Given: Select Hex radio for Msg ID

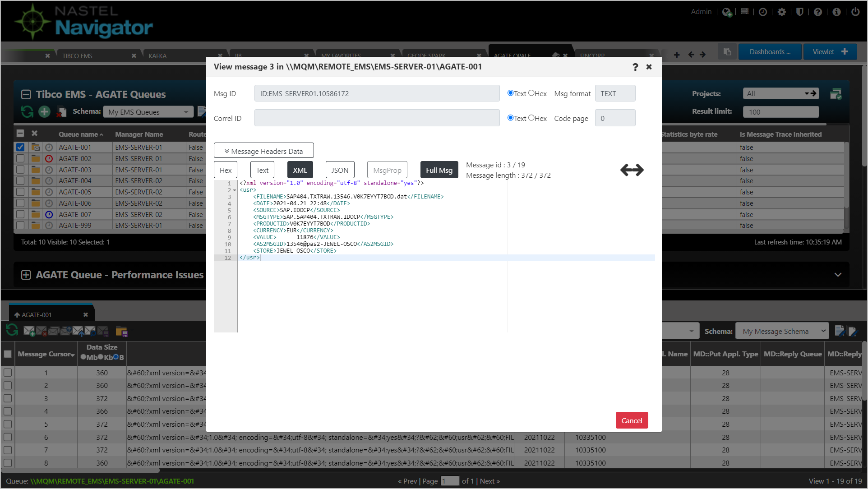Looking at the screenshot, I should [x=531, y=93].
